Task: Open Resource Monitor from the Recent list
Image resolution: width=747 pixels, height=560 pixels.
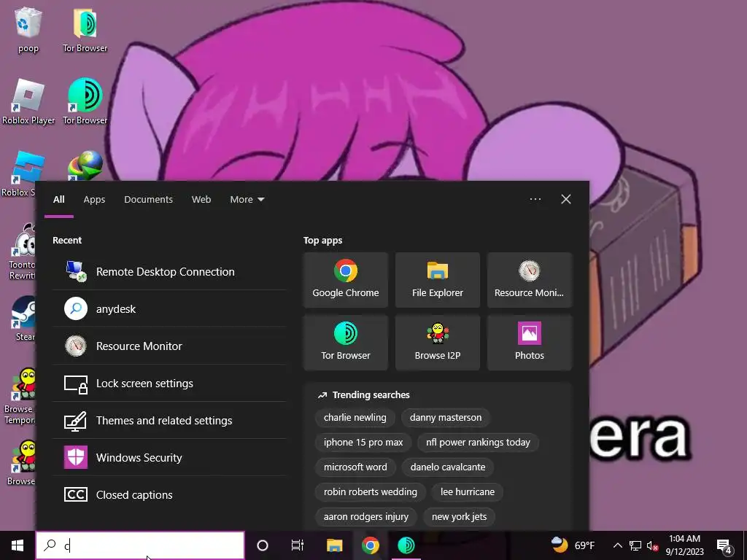Action: 169,346
